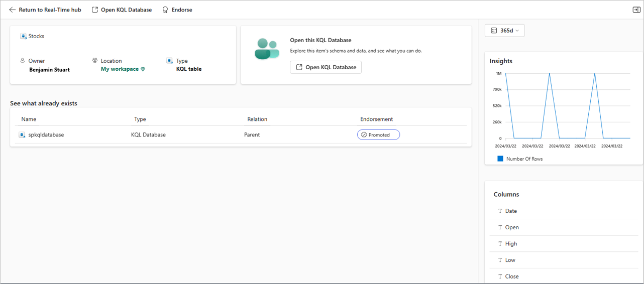Click the Explore this item's schema description text

pos(356,51)
